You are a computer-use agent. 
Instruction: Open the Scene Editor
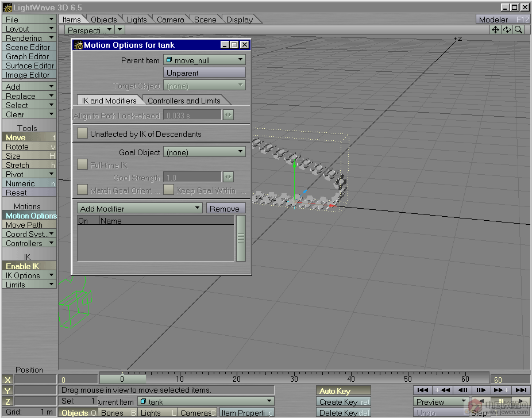click(29, 47)
